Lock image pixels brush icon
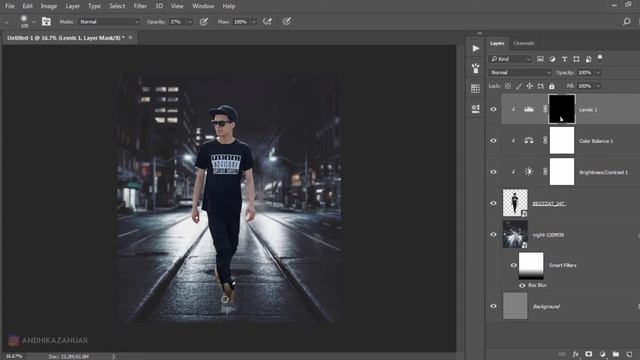 pos(519,86)
